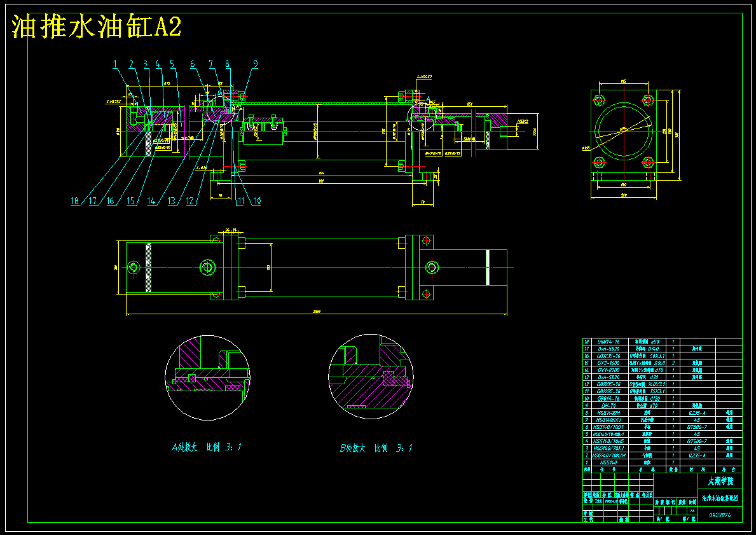Select drawing number 0923074 in title block

[x=720, y=515]
